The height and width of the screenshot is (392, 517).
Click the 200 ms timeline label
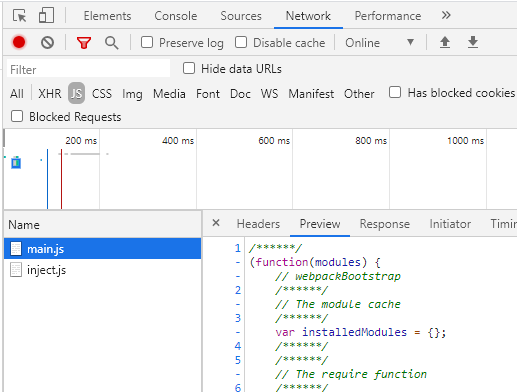81,140
